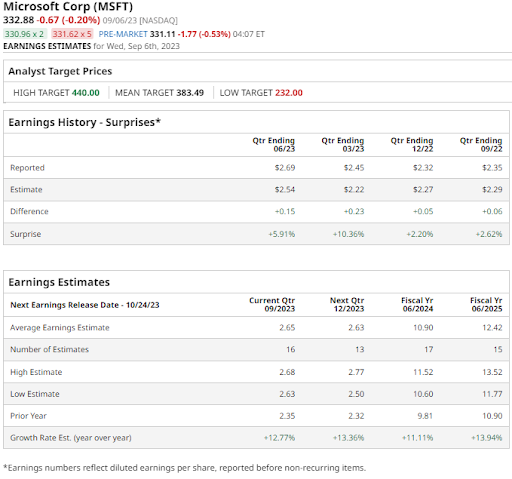
Task: Select the mean target value 383.49
Action: pyautogui.click(x=190, y=93)
